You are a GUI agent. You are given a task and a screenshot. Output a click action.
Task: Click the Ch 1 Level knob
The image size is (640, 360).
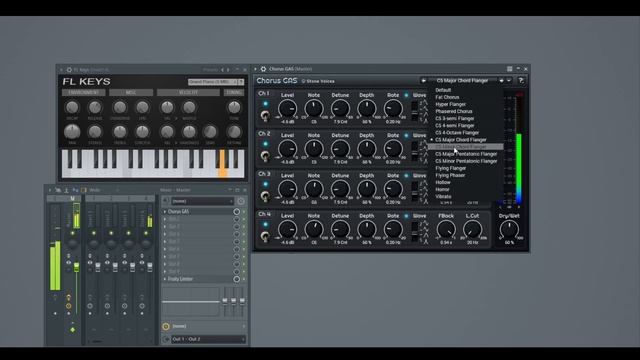(287, 109)
